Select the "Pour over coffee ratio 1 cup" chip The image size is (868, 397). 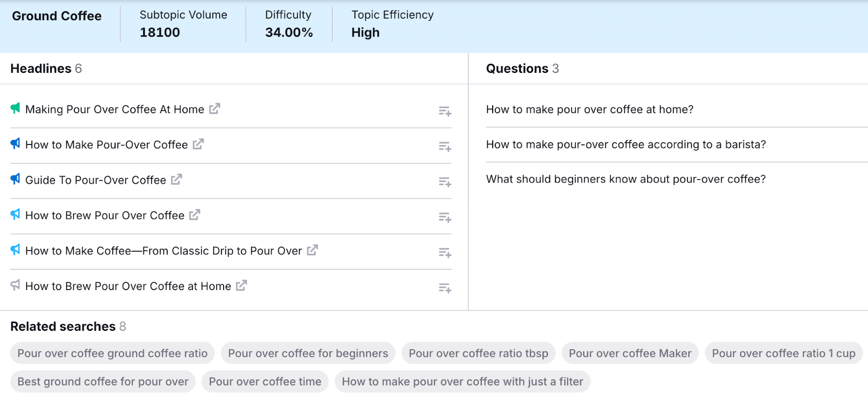783,353
